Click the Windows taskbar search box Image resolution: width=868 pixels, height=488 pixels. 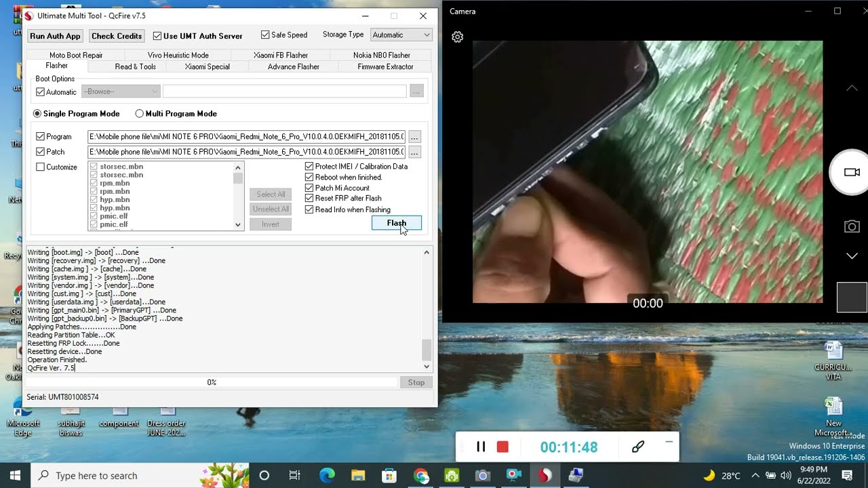(140, 475)
